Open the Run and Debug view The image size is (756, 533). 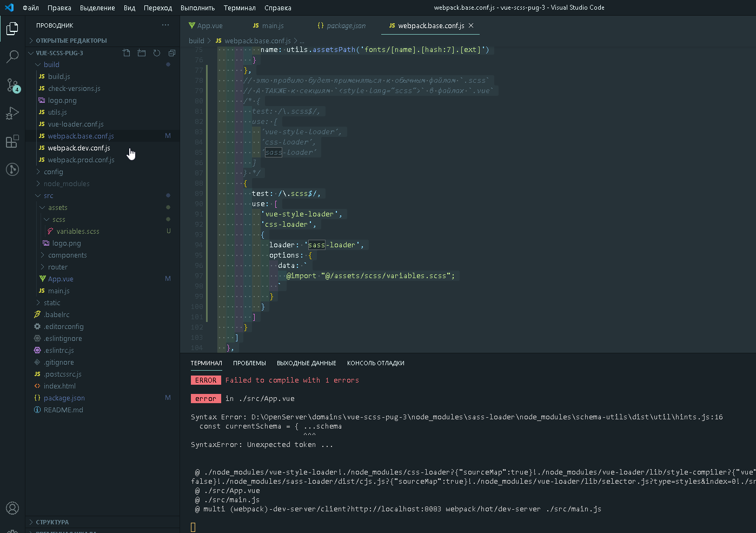tap(12, 113)
